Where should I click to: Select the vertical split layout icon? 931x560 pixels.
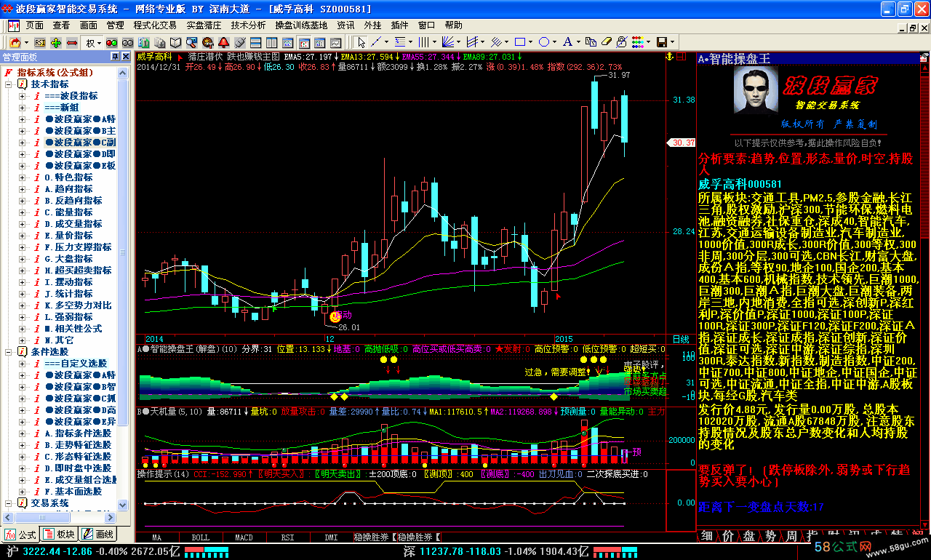click(x=271, y=42)
